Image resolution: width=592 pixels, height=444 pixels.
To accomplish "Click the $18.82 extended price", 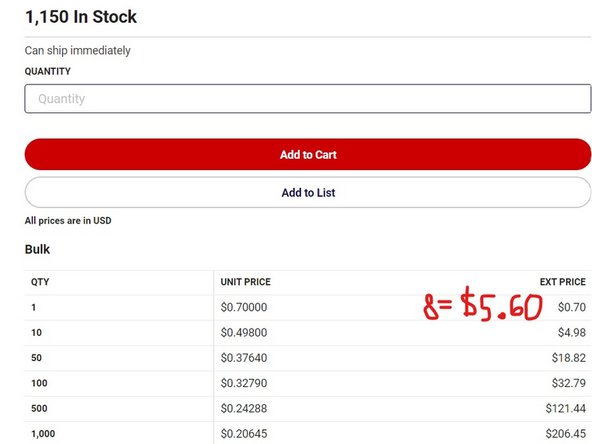I will coord(569,358).
